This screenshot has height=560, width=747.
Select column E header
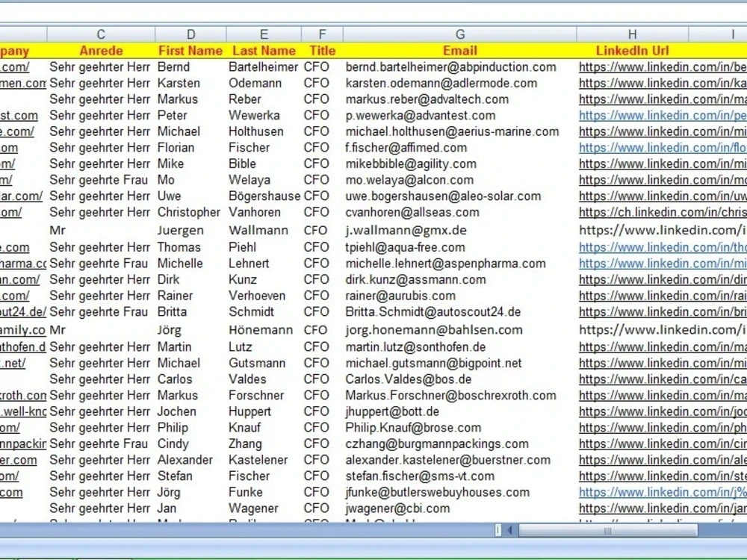(x=264, y=34)
